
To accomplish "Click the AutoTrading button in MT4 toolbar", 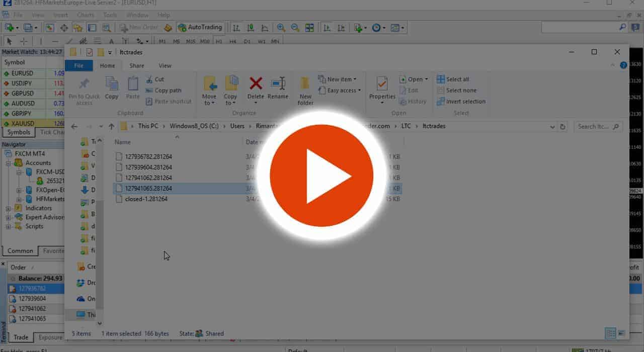I will [200, 27].
